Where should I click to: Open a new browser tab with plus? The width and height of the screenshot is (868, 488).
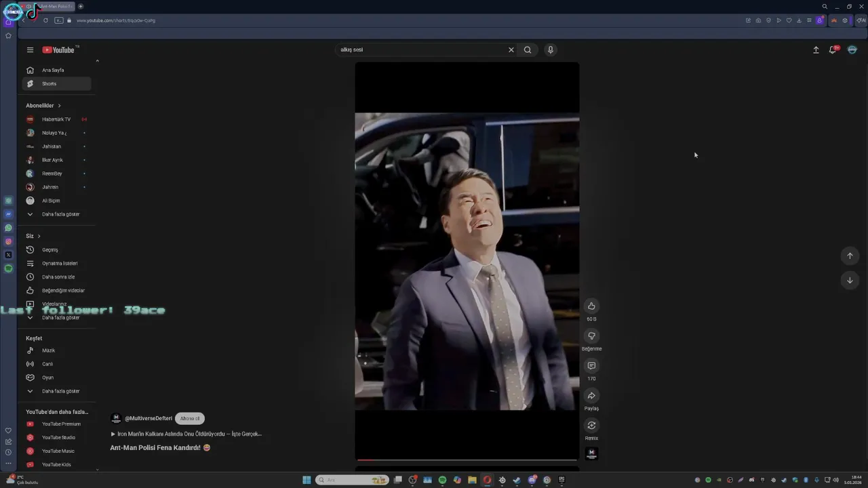81,7
